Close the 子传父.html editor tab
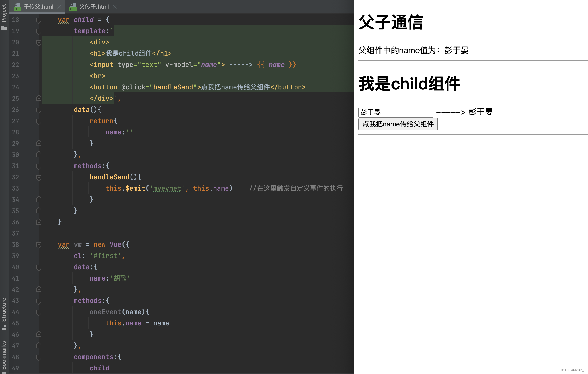The image size is (588, 374). tap(59, 7)
